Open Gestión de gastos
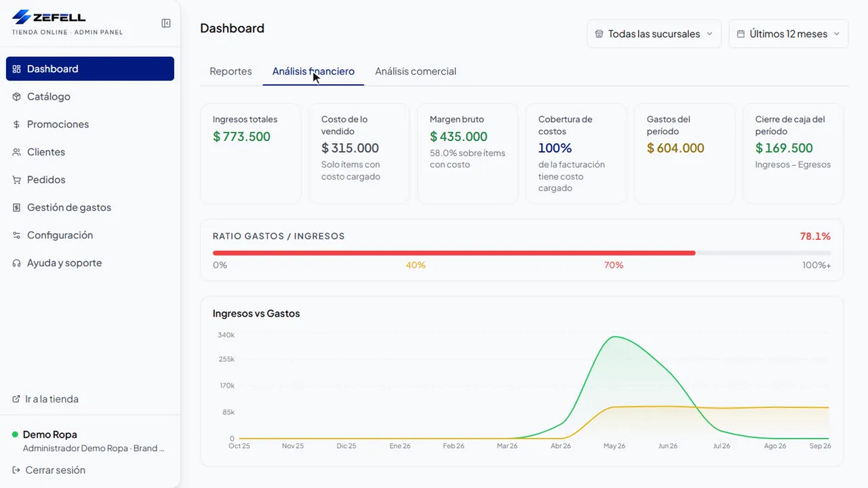 [90, 208]
